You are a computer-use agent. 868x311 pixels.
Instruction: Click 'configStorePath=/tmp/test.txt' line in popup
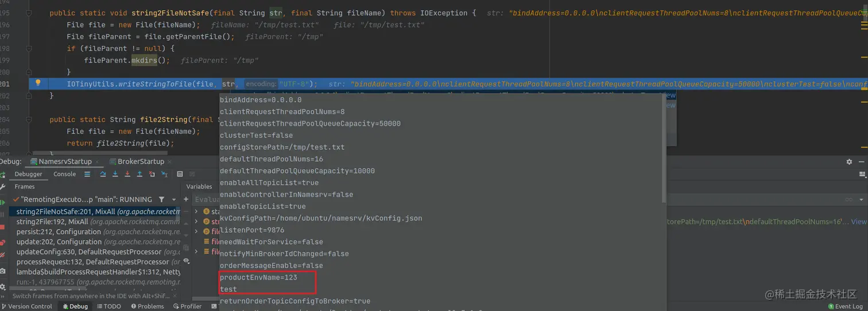click(282, 147)
